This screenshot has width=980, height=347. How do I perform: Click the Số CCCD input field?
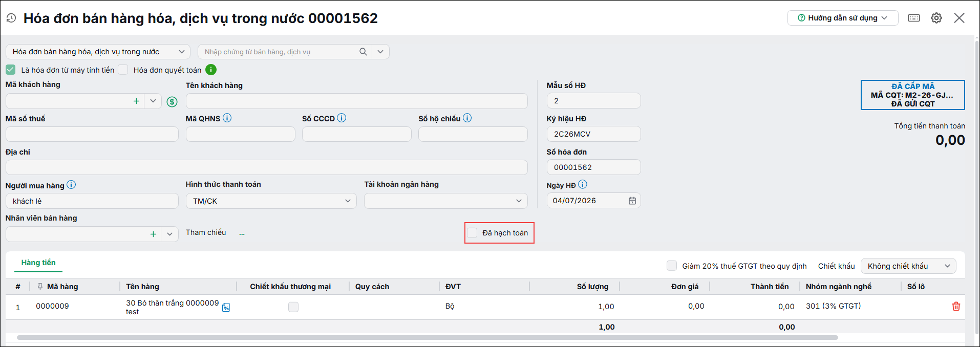click(357, 134)
